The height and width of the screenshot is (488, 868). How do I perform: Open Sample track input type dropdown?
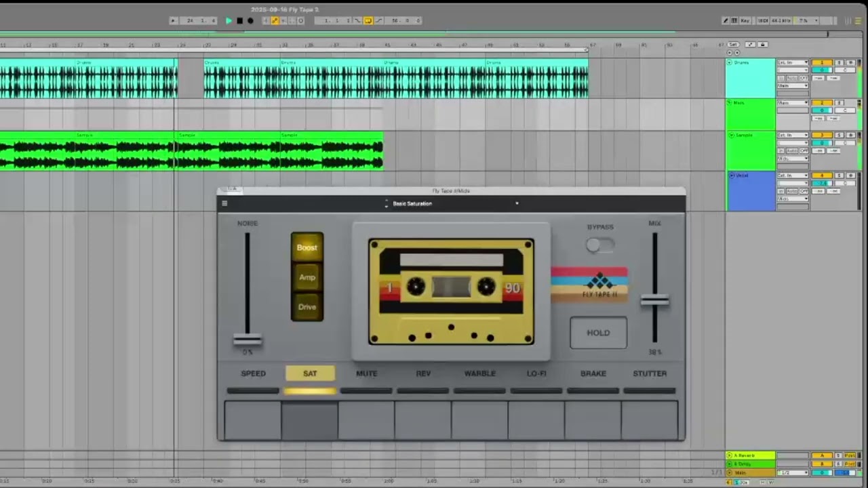[793, 135]
